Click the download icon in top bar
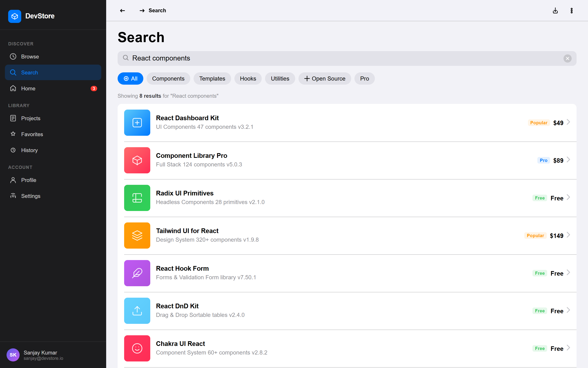Viewport: 588px width, 368px height. [555, 10]
